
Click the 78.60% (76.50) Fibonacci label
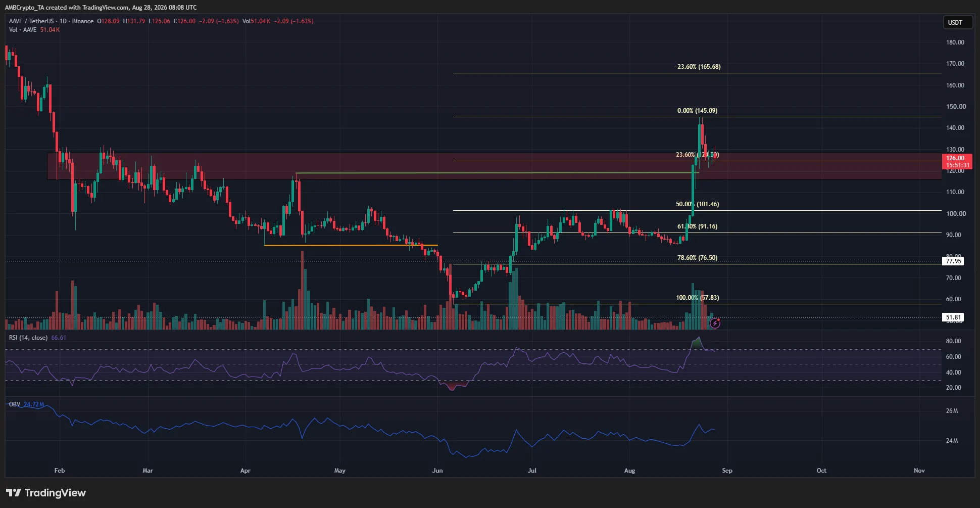pyautogui.click(x=697, y=258)
